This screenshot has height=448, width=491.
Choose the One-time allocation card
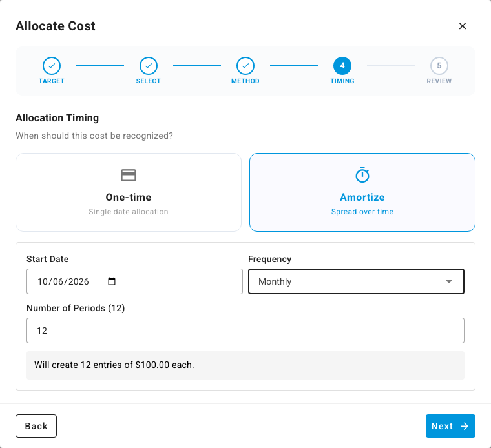129,192
